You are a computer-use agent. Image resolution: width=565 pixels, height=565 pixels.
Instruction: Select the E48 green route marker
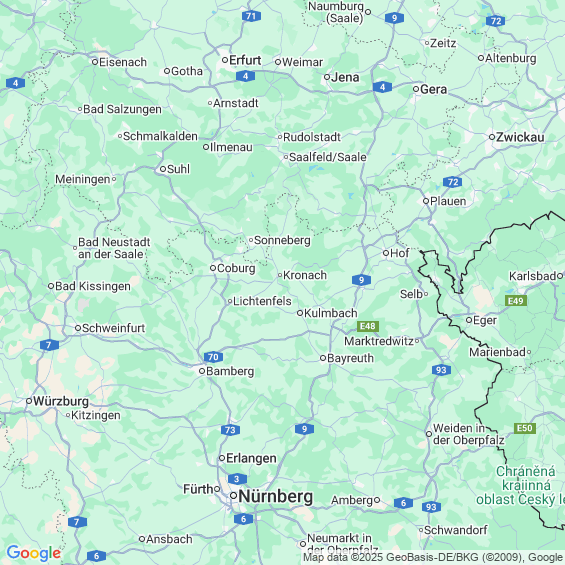[368, 326]
